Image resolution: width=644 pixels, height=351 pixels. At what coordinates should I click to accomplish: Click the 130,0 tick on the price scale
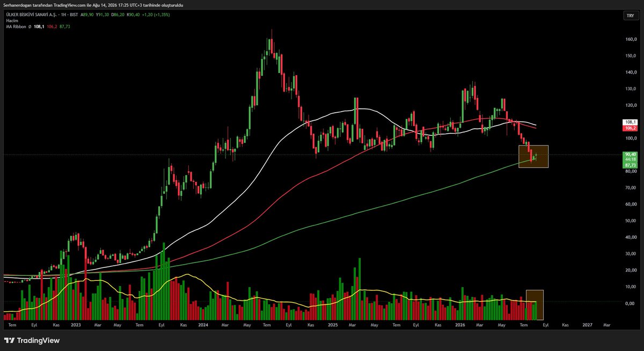[630, 89]
